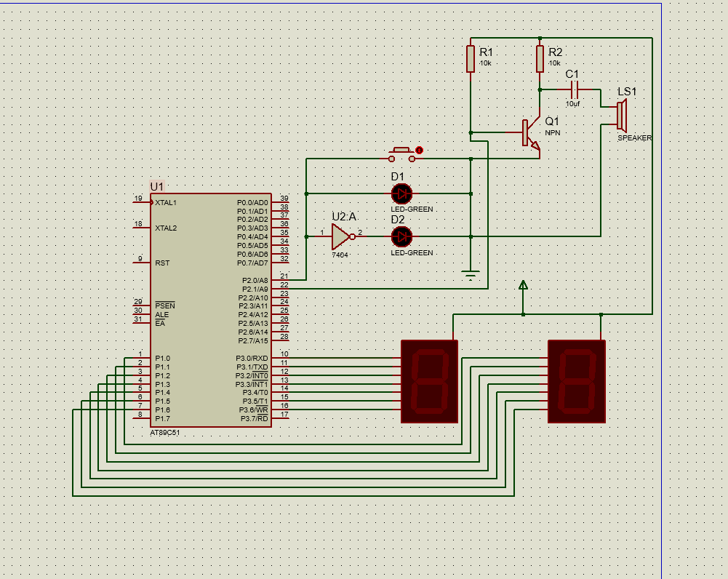The image size is (728, 579).
Task: Click the LS1 reference label
Action: tap(627, 92)
